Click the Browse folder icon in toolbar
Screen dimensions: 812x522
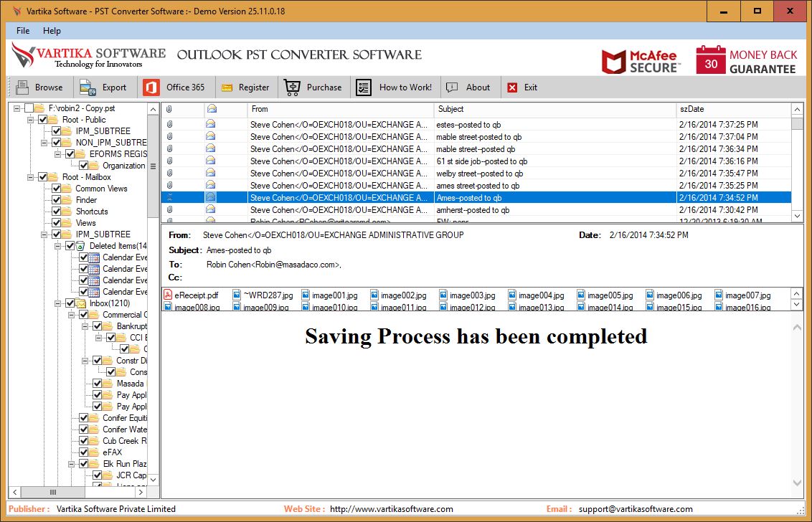(22, 87)
